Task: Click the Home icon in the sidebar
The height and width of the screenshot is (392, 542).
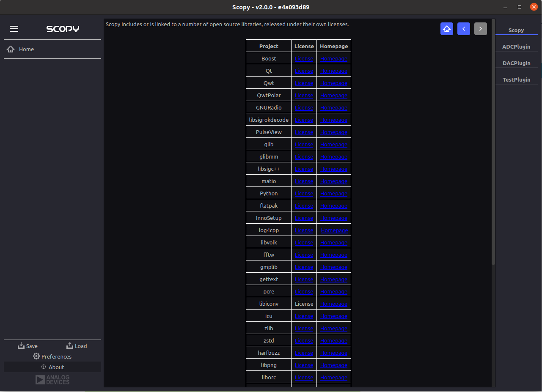Action: point(11,49)
